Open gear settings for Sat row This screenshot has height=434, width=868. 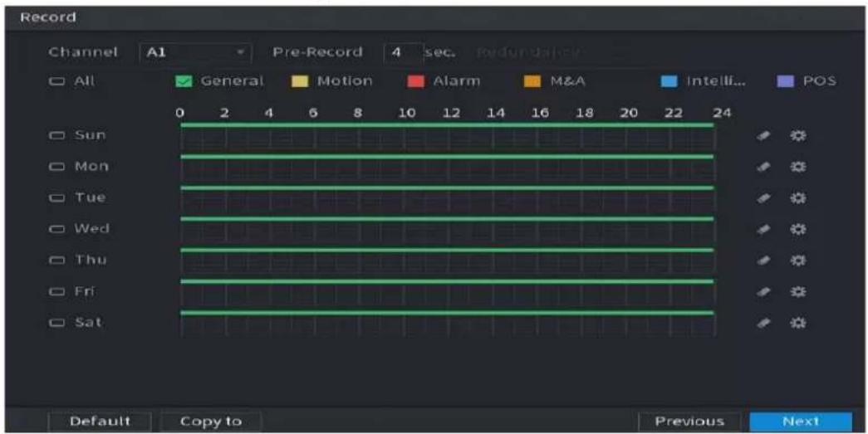click(x=798, y=323)
